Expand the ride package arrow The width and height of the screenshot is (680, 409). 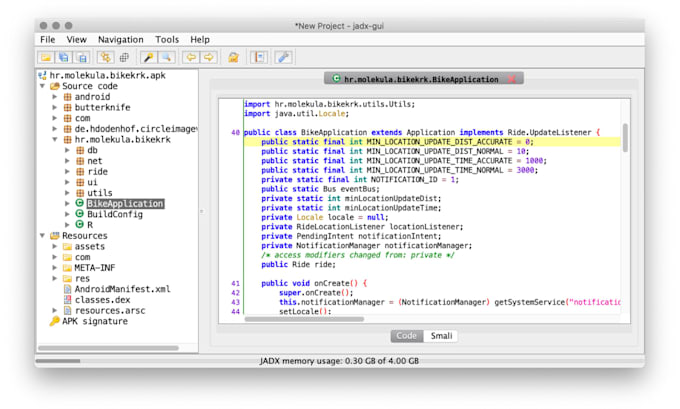click(x=68, y=171)
